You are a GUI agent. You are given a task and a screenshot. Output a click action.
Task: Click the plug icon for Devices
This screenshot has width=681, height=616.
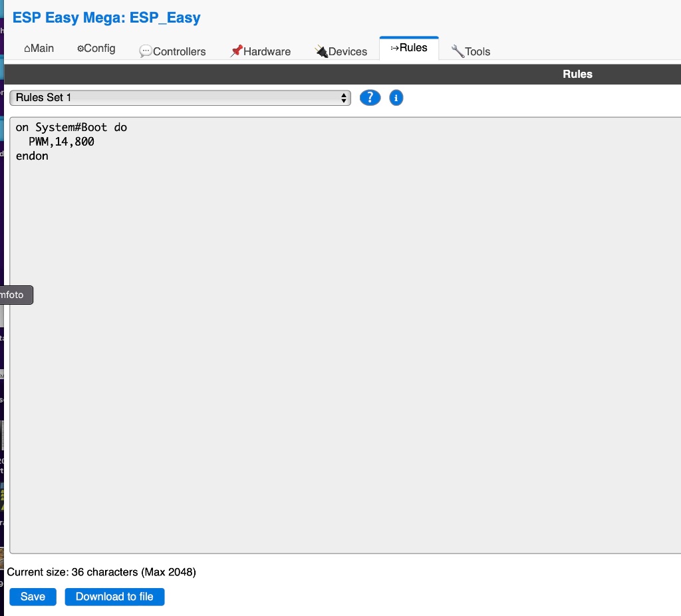click(x=322, y=52)
